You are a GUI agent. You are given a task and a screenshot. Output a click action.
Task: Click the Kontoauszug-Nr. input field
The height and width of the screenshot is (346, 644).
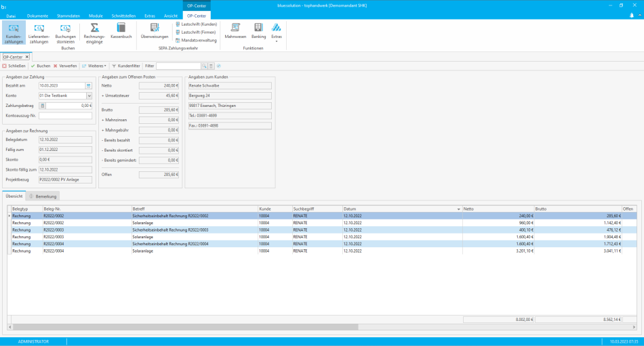pos(65,116)
